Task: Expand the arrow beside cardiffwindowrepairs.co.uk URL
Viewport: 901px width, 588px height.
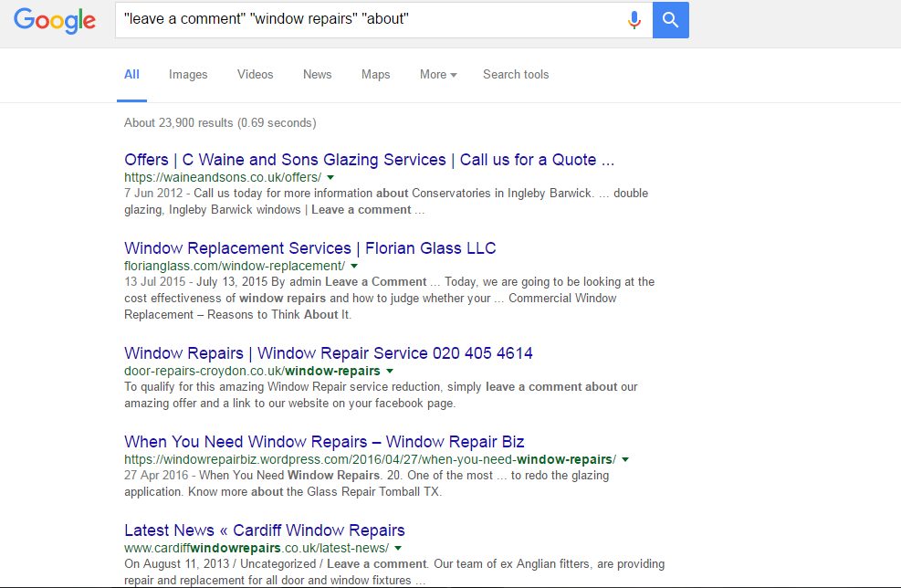Action: (x=398, y=548)
